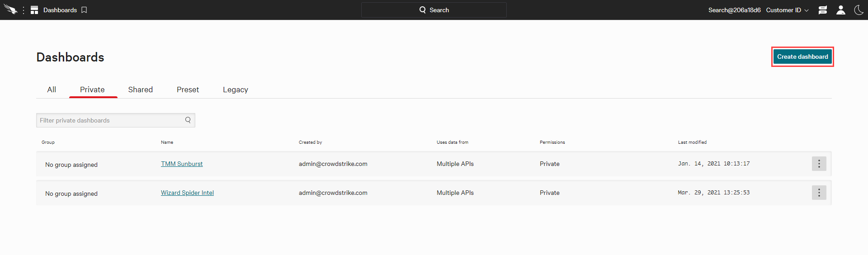Click Multiple APIs in TMM Sunburst row
The height and width of the screenshot is (255, 868).
tap(455, 164)
